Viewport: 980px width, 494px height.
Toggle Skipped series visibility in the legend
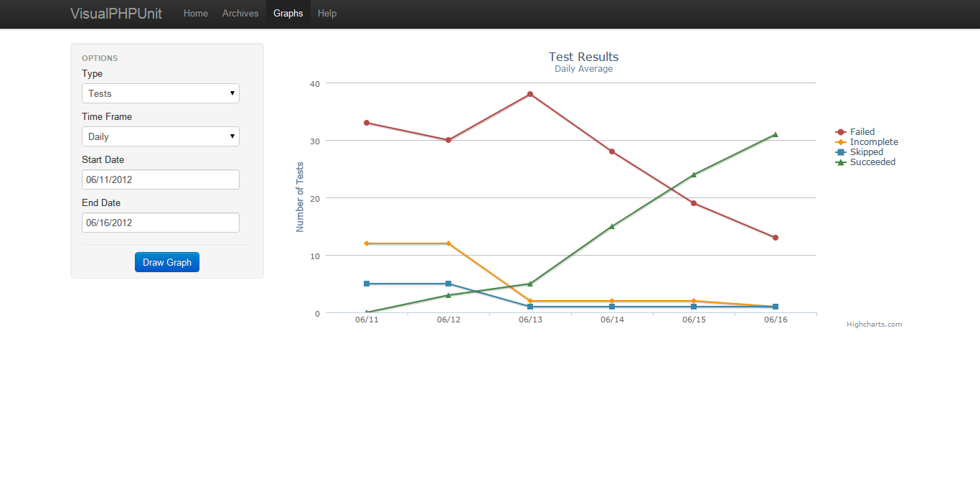867,152
